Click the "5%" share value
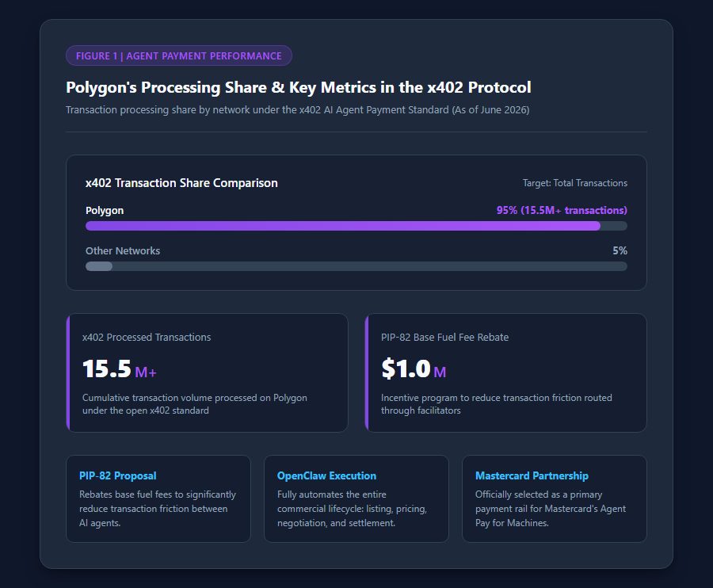 tap(620, 250)
